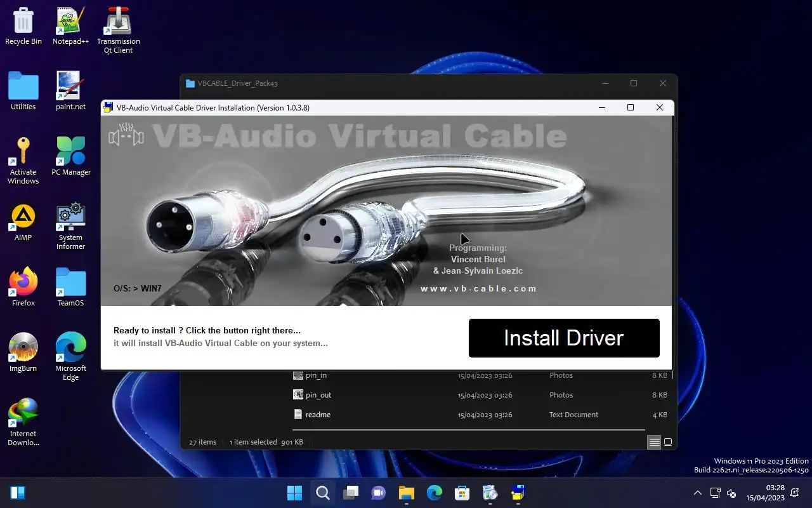Click the pin_out image file icon

tap(298, 395)
